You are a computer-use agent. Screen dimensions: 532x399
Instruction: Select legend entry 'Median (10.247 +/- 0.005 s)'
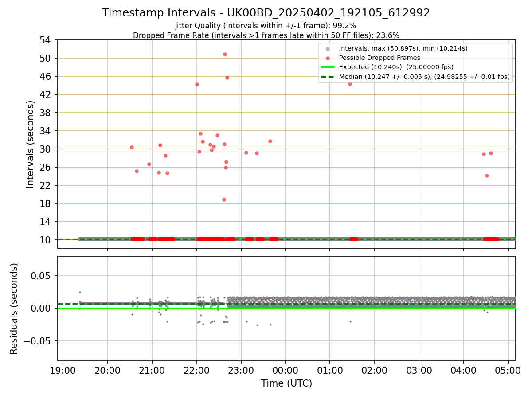[424, 77]
